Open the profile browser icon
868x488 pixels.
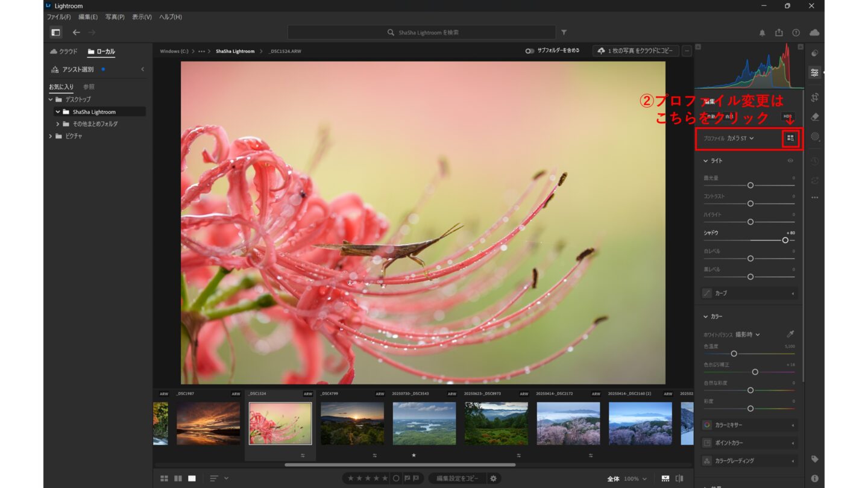tap(790, 139)
